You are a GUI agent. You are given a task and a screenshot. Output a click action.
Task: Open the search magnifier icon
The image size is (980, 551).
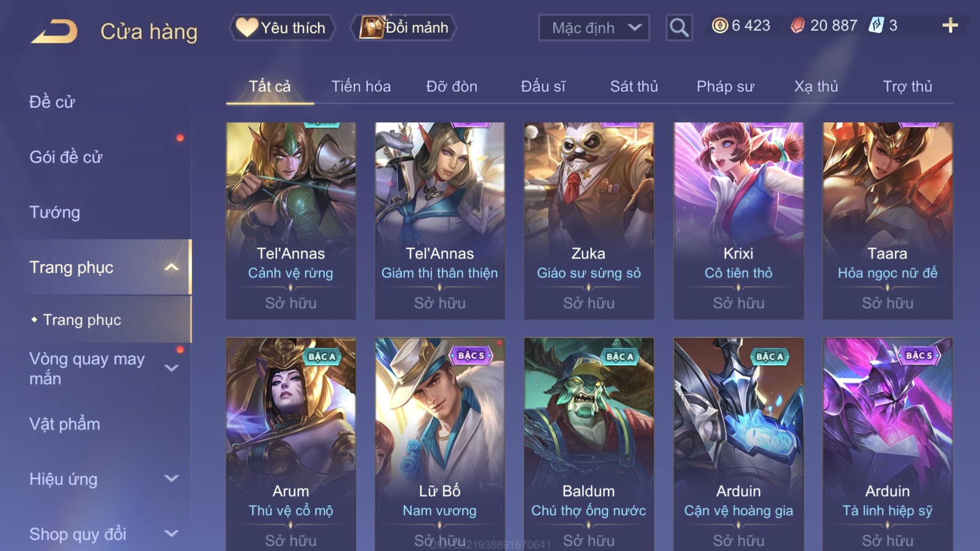[679, 28]
